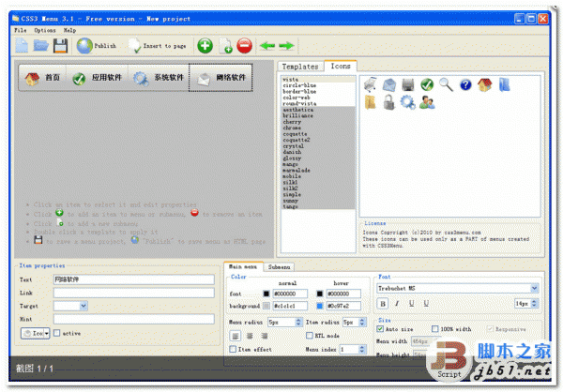Expand the Trebuchet MS font dropdown

pos(535,288)
